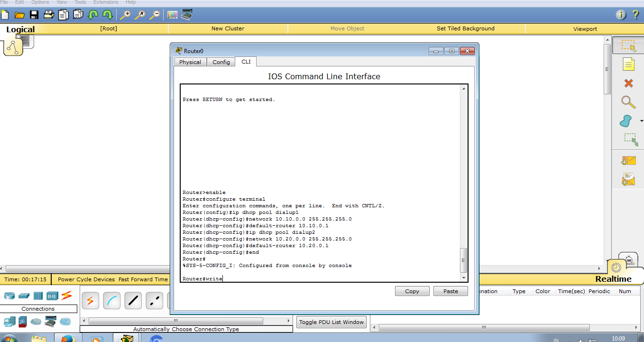Copy with the two-pages toolbar icon
This screenshot has width=644, height=342.
(63, 15)
